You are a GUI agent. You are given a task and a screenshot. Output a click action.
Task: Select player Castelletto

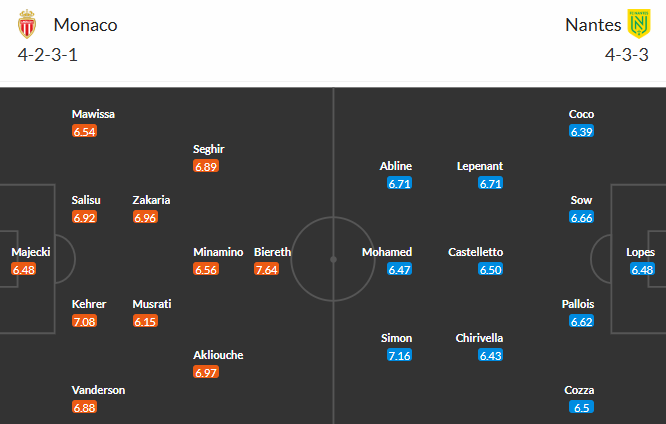tap(476, 252)
